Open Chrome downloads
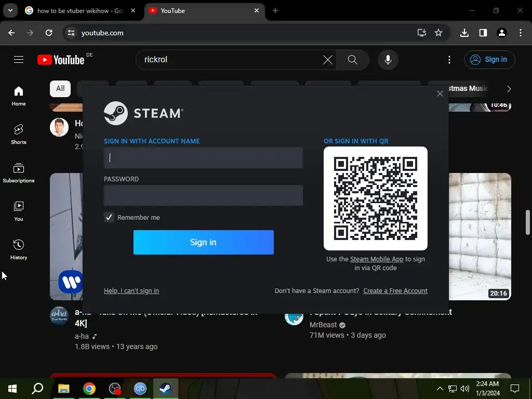This screenshot has height=399, width=532. click(x=464, y=33)
